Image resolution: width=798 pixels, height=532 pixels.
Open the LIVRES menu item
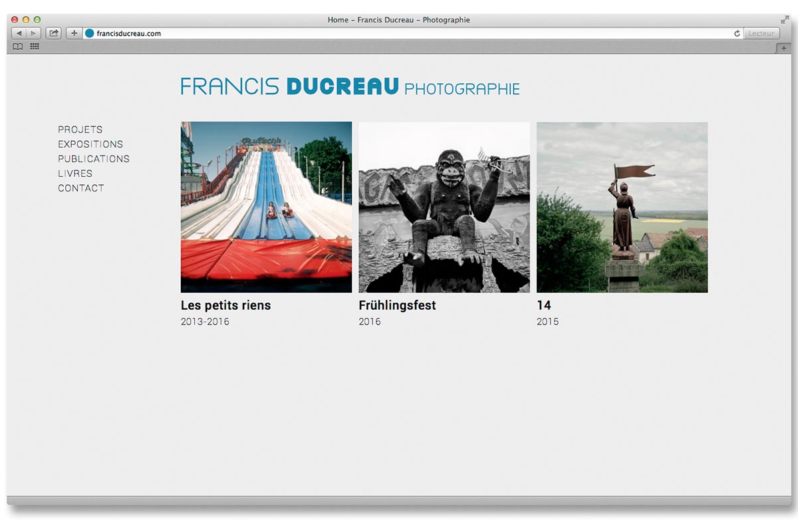pos(75,174)
